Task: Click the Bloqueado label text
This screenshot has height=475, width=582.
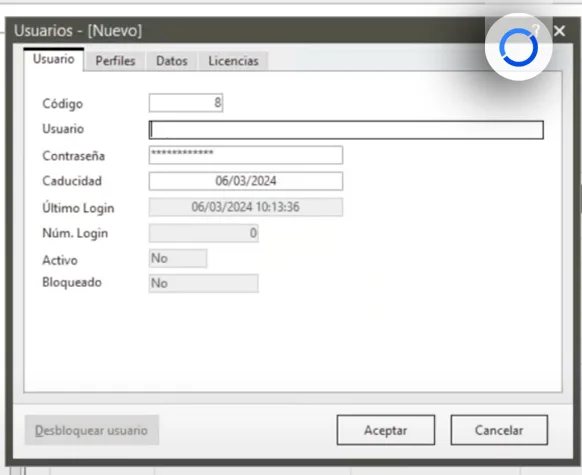Action: click(x=72, y=282)
